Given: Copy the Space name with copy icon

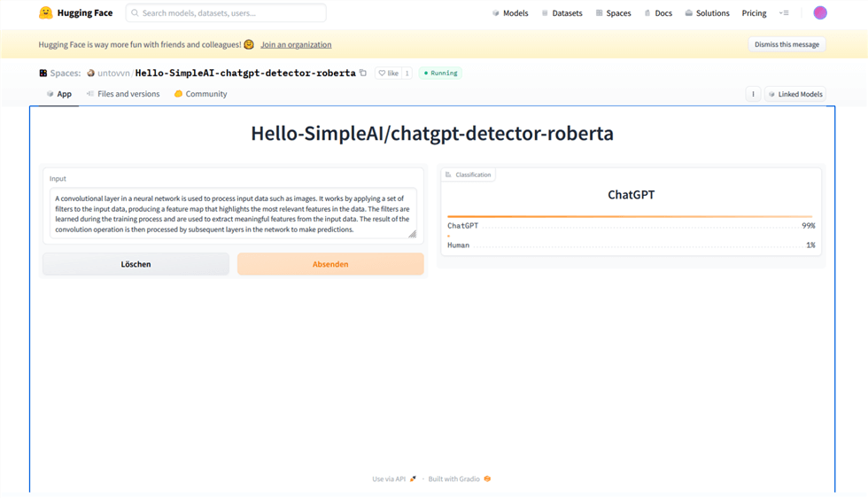Looking at the screenshot, I should tap(363, 73).
